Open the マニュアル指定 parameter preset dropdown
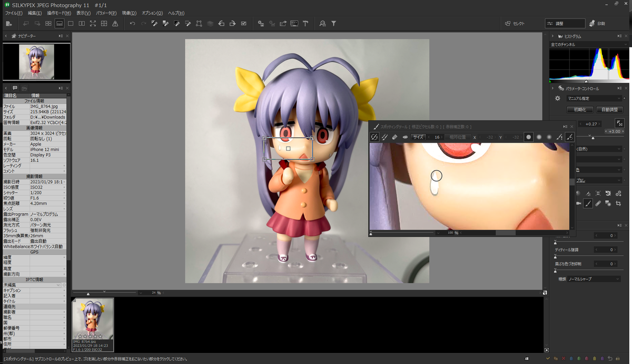The width and height of the screenshot is (632, 364). (x=594, y=98)
